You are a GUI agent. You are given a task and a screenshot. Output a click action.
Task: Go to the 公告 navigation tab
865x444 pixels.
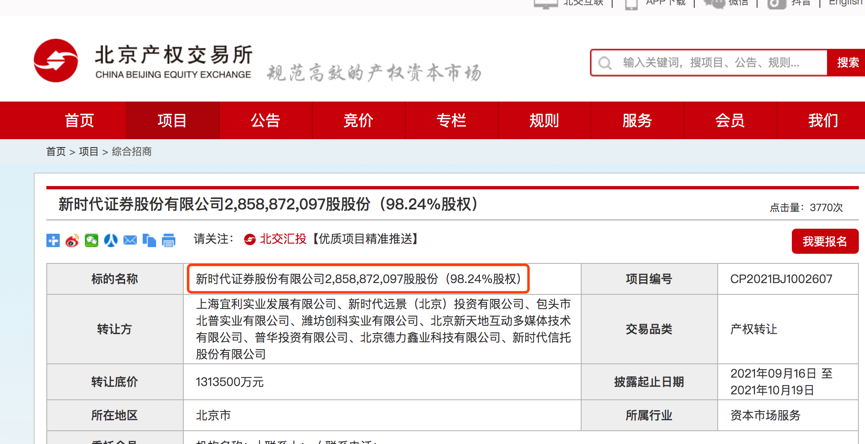pos(265,120)
